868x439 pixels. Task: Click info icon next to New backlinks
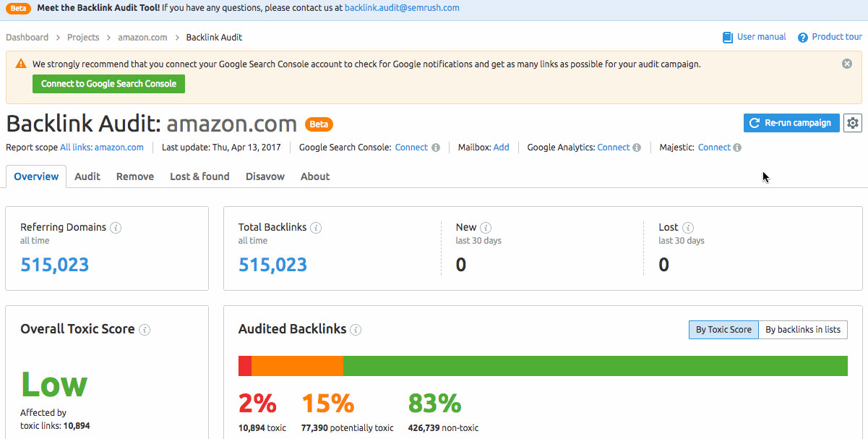486,227
